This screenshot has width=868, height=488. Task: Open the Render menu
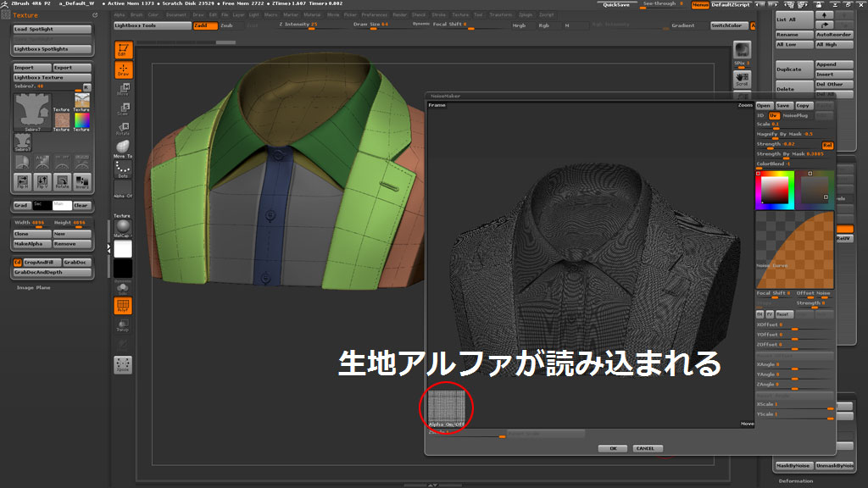point(400,15)
